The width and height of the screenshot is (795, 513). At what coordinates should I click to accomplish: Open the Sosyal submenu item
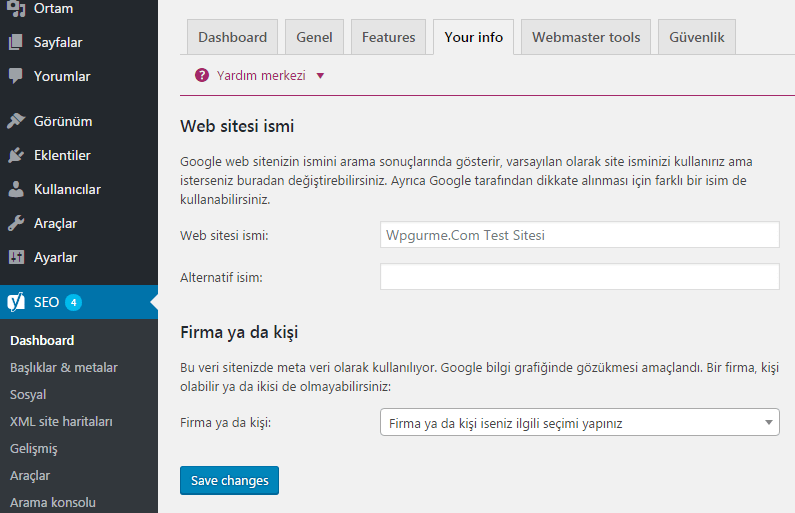28,394
